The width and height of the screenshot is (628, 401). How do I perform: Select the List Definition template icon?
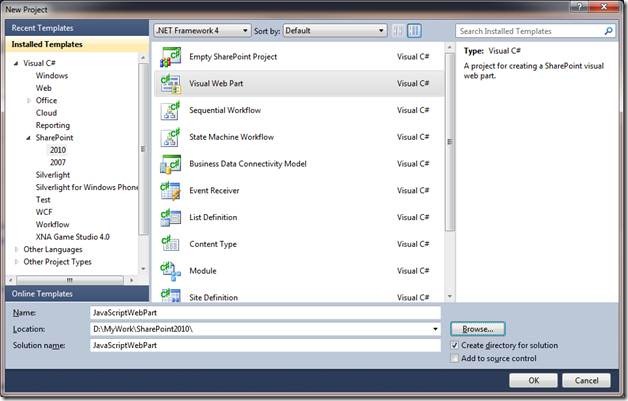170,217
